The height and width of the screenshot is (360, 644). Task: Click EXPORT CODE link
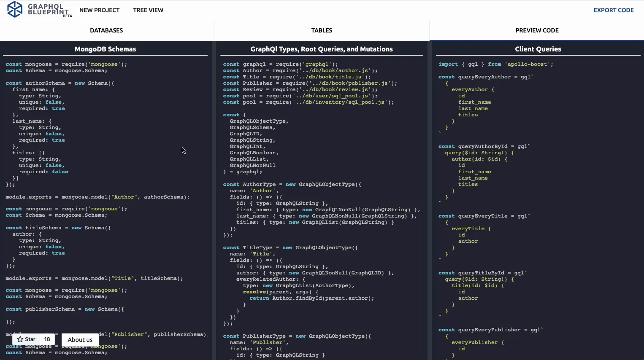pos(614,10)
